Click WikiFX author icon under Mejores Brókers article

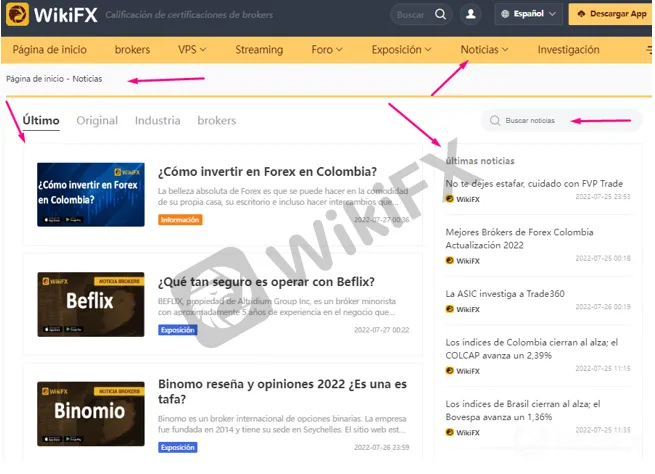point(449,260)
